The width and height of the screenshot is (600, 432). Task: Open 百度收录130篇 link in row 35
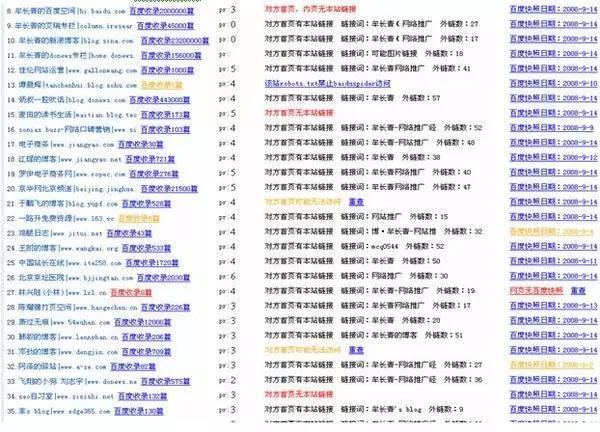(x=139, y=411)
